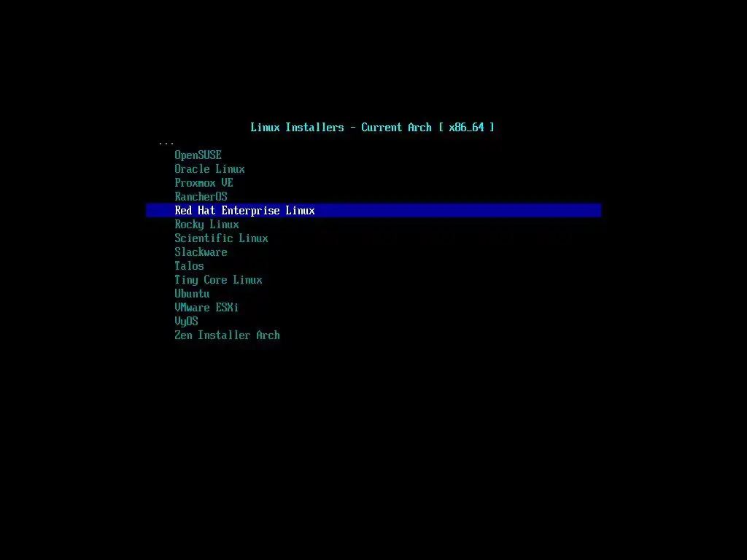This screenshot has width=747, height=560.
Task: Pick VyOS in the list
Action: pyautogui.click(x=186, y=322)
